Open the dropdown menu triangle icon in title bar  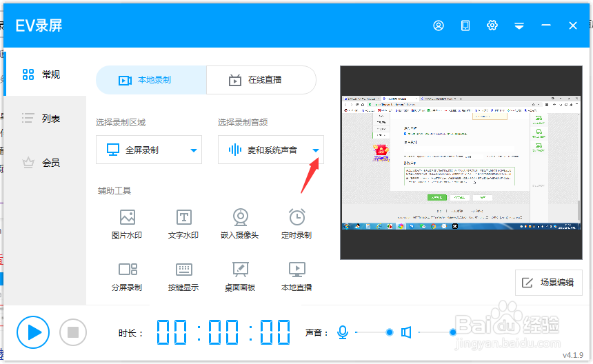point(519,26)
